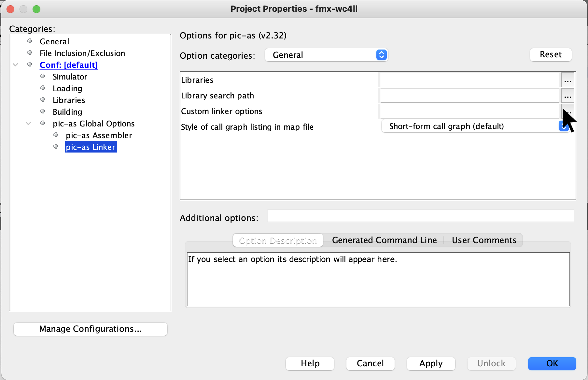Screen dimensions: 588x380
Task: Collapse pic-as Global Options node
Action: click(x=28, y=124)
